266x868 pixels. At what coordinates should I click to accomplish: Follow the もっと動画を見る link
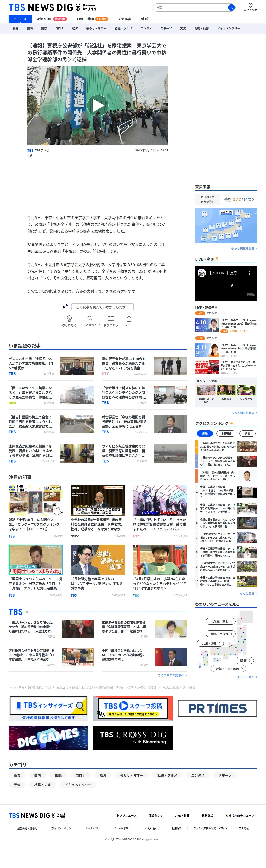pyautogui.click(x=244, y=413)
